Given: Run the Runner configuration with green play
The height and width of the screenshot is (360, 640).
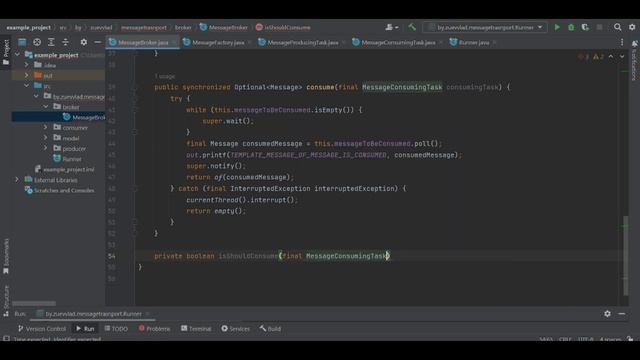Looking at the screenshot, I should point(557,27).
